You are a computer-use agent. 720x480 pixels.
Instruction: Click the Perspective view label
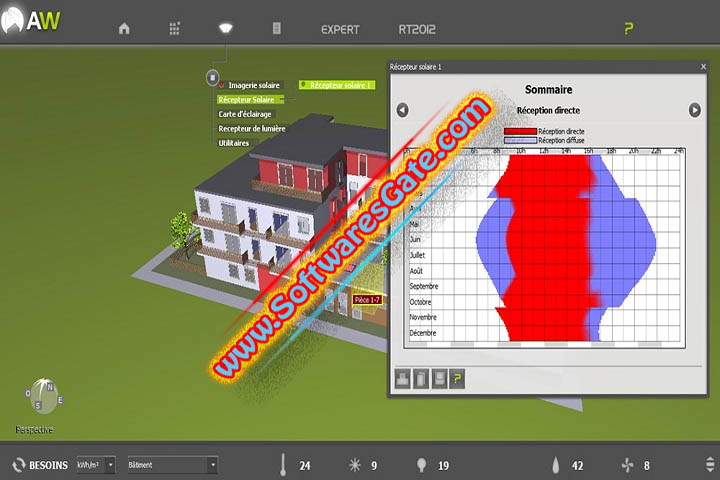tap(34, 429)
